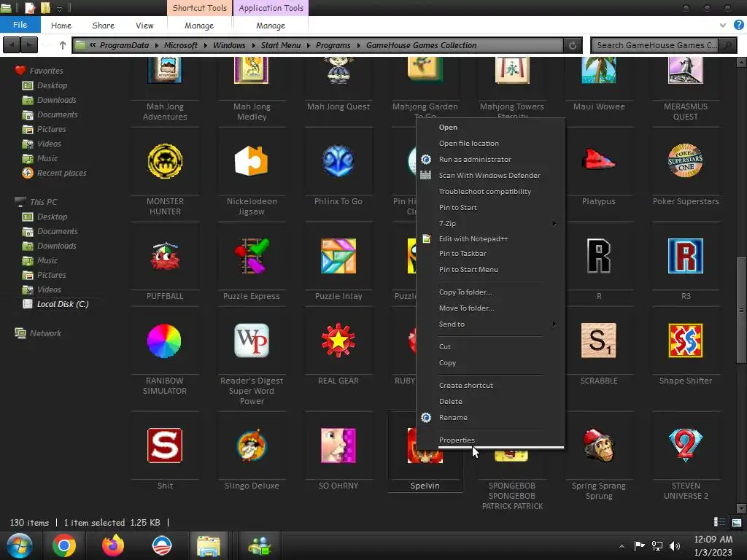Select Reader's Digest Super Word Power icon

(x=252, y=341)
